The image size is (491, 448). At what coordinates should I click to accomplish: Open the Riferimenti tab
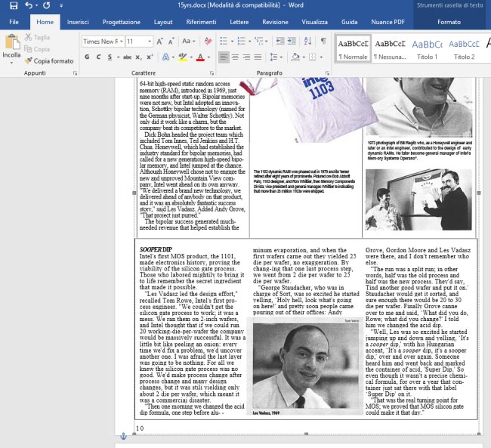(x=201, y=22)
